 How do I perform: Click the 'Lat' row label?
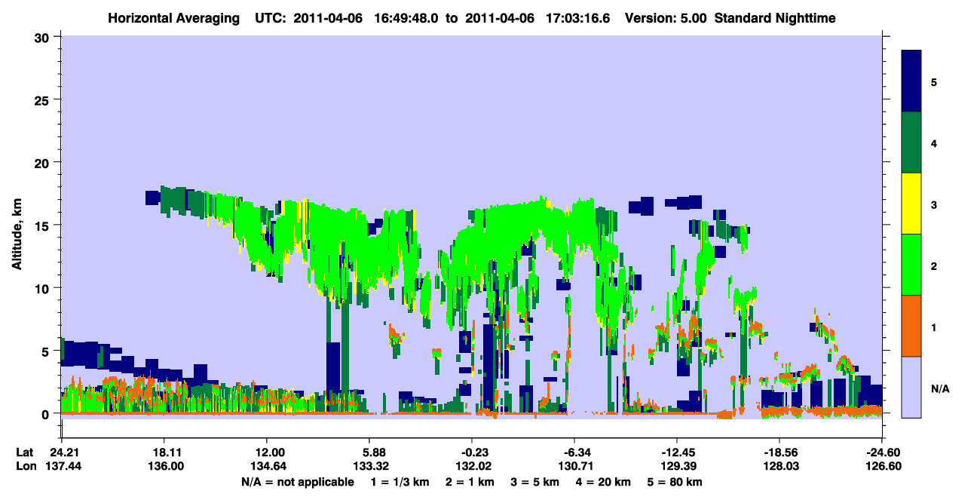[24, 452]
